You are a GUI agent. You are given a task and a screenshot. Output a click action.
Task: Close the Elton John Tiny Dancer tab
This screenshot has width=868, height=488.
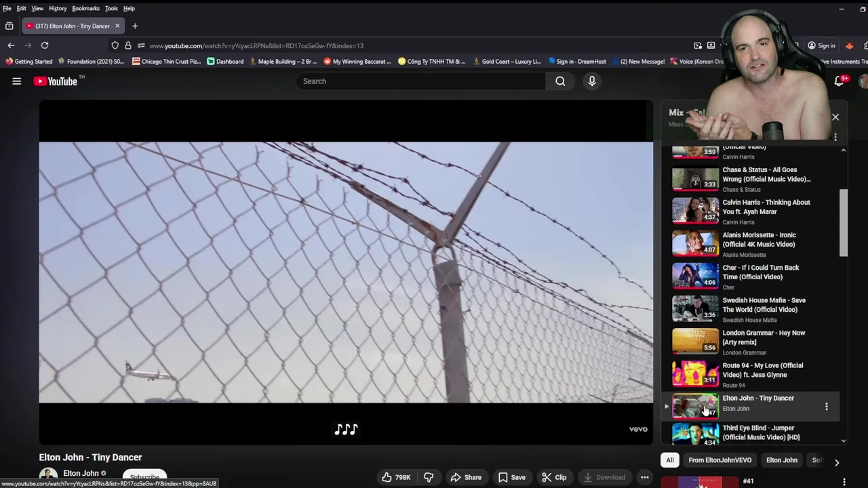[117, 26]
